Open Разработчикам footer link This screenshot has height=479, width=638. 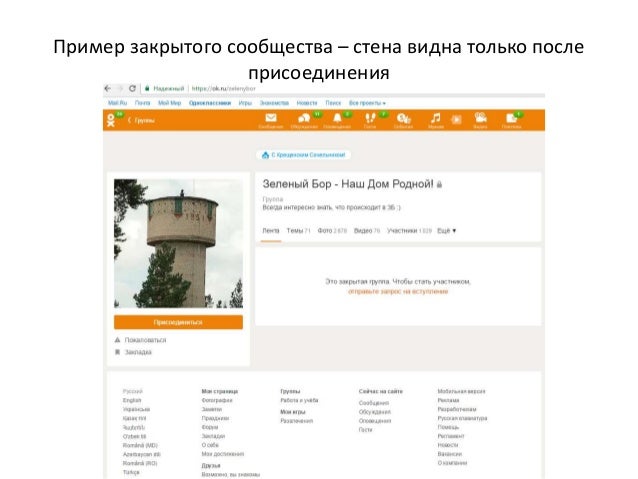pyautogui.click(x=457, y=409)
